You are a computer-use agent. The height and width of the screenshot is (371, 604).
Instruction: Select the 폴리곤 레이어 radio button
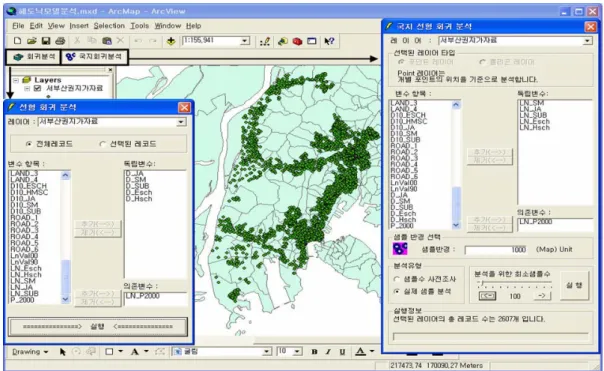[482, 62]
